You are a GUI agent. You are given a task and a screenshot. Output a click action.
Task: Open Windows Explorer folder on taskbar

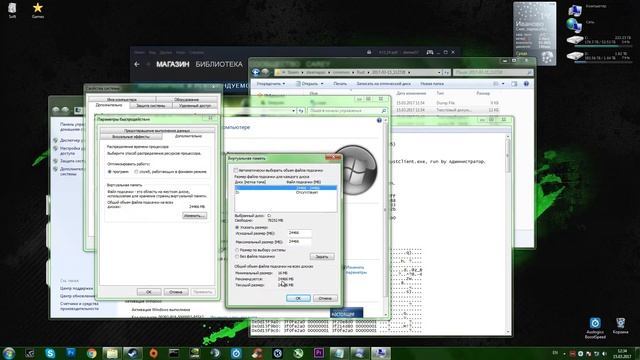[112, 353]
